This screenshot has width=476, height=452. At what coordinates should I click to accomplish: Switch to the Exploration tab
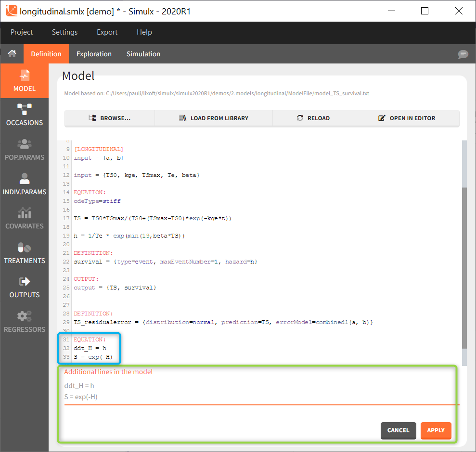(x=94, y=54)
